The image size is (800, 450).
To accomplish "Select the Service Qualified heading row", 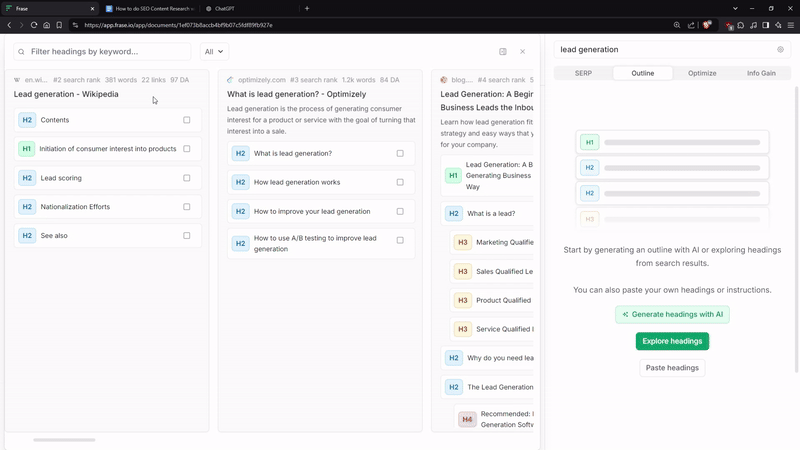I will point(492,329).
